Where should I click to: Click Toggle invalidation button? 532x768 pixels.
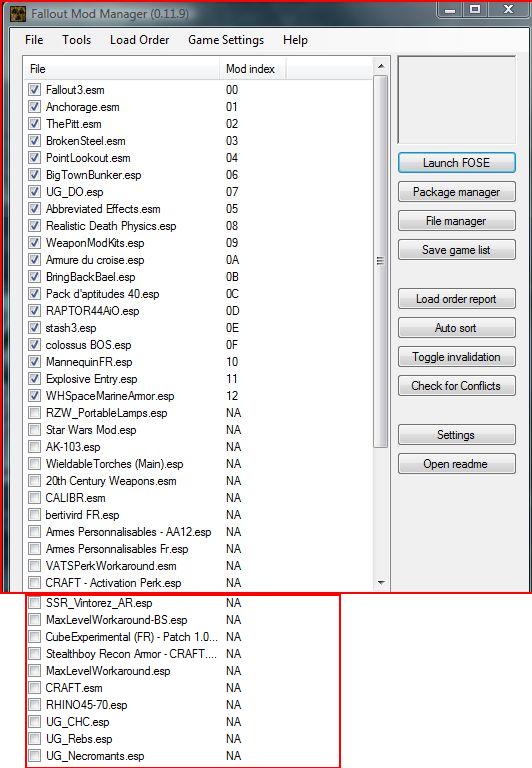[457, 357]
